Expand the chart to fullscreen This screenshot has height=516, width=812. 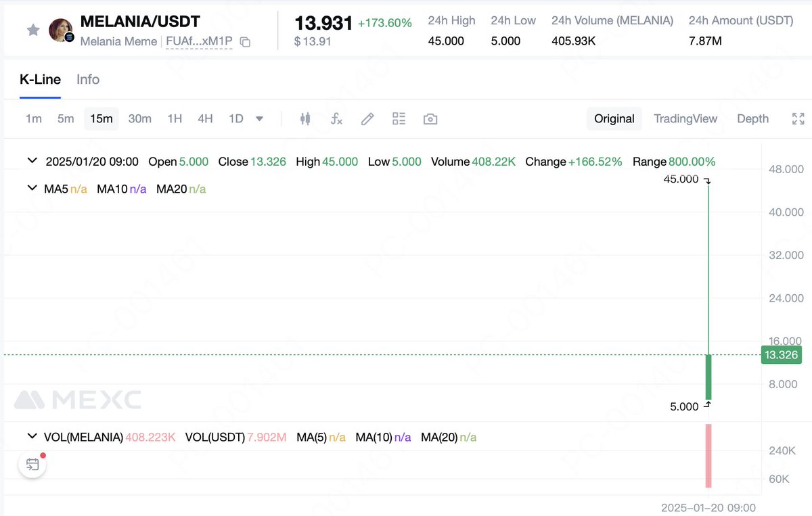798,119
